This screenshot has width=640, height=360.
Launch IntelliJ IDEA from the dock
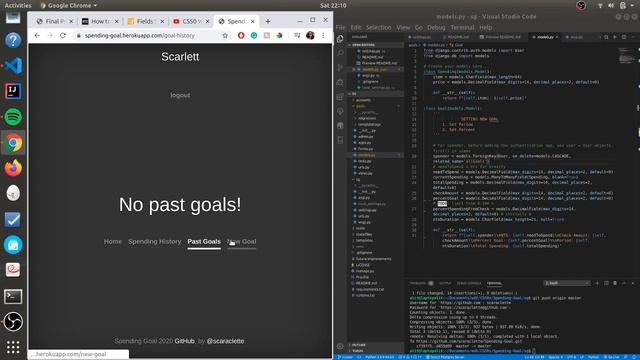tap(13, 91)
